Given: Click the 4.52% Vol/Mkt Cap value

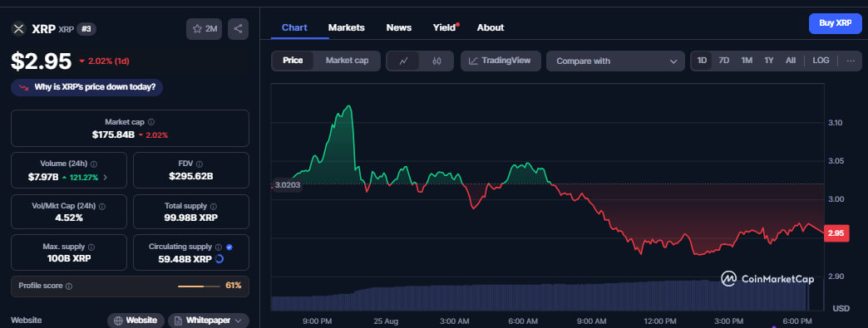Looking at the screenshot, I should (x=69, y=218).
